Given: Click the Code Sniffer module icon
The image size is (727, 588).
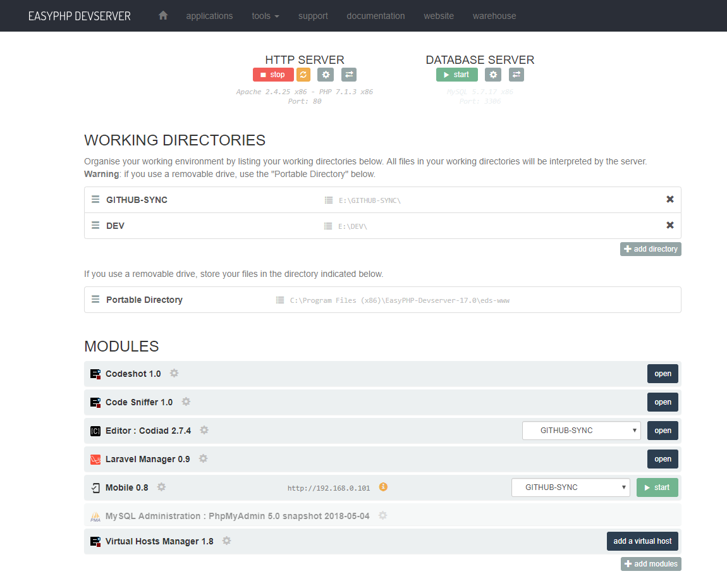Looking at the screenshot, I should [x=95, y=402].
